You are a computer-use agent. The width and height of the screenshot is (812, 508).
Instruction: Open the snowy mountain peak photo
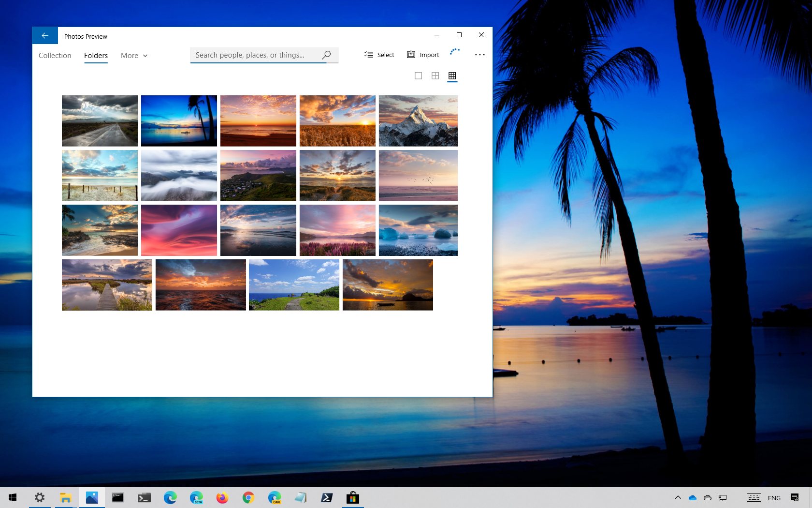[418, 120]
